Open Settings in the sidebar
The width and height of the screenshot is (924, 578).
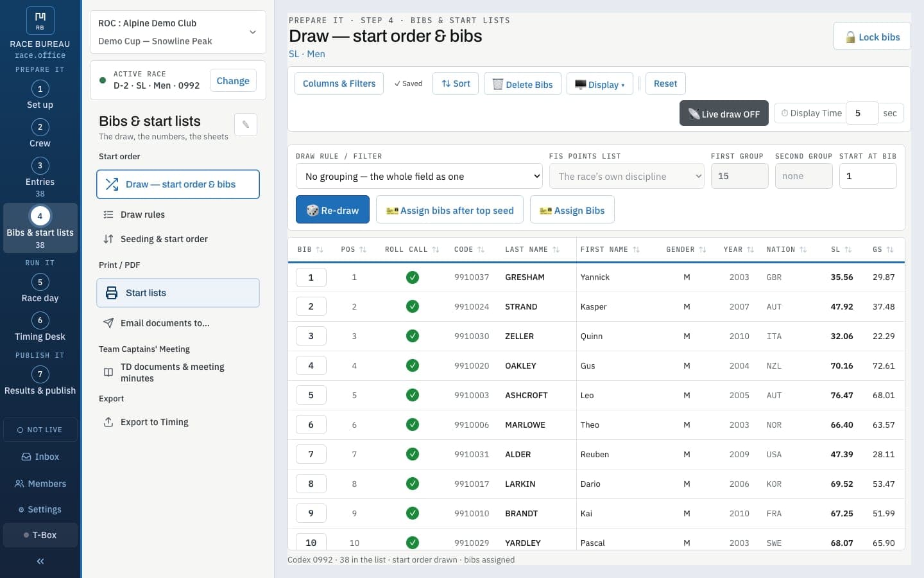(40, 509)
